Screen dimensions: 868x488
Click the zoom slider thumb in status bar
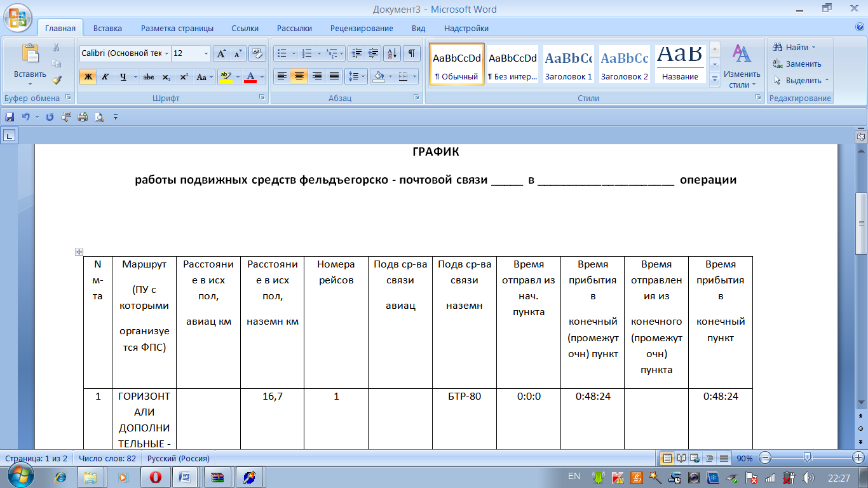[807, 458]
